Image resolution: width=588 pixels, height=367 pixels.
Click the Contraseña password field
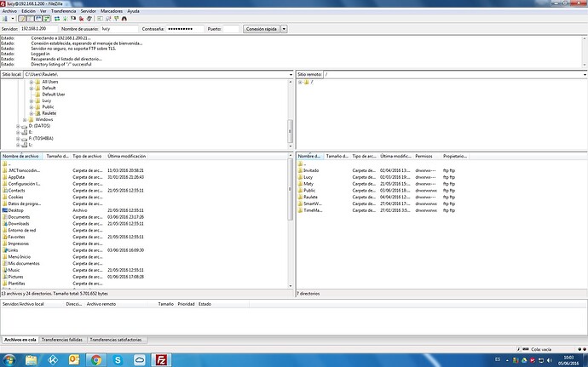coord(185,29)
